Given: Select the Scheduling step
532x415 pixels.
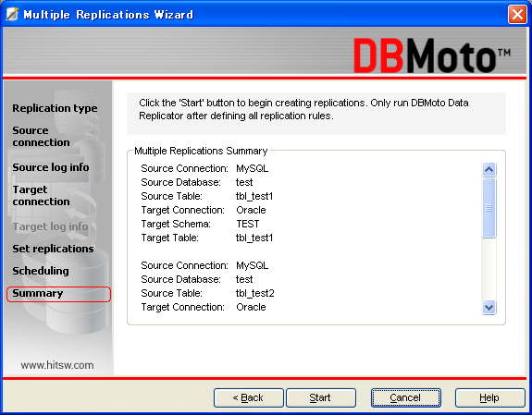Looking at the screenshot, I should point(41,271).
